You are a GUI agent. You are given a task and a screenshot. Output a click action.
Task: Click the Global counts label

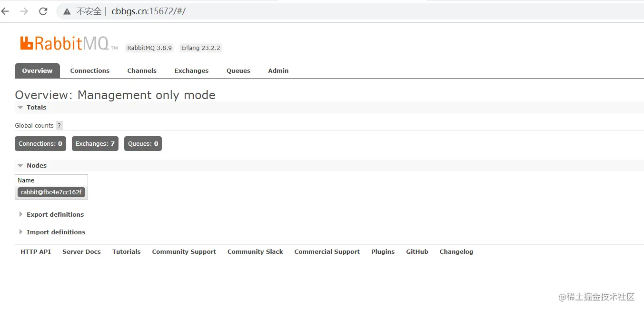pos(34,126)
